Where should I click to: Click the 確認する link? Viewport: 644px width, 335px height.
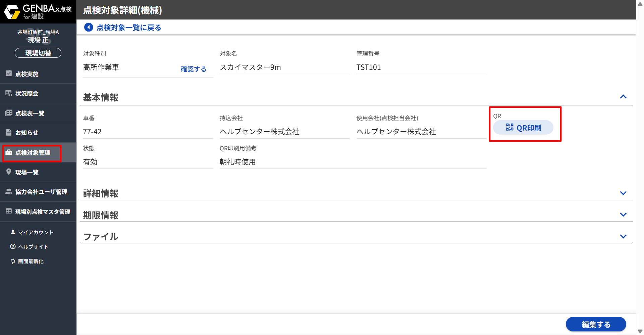pyautogui.click(x=193, y=69)
